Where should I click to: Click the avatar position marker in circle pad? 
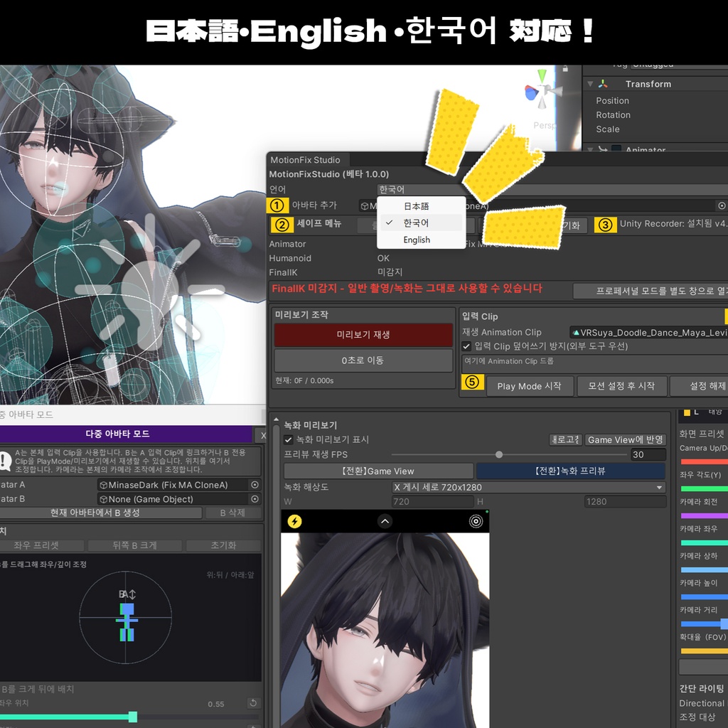click(127, 621)
